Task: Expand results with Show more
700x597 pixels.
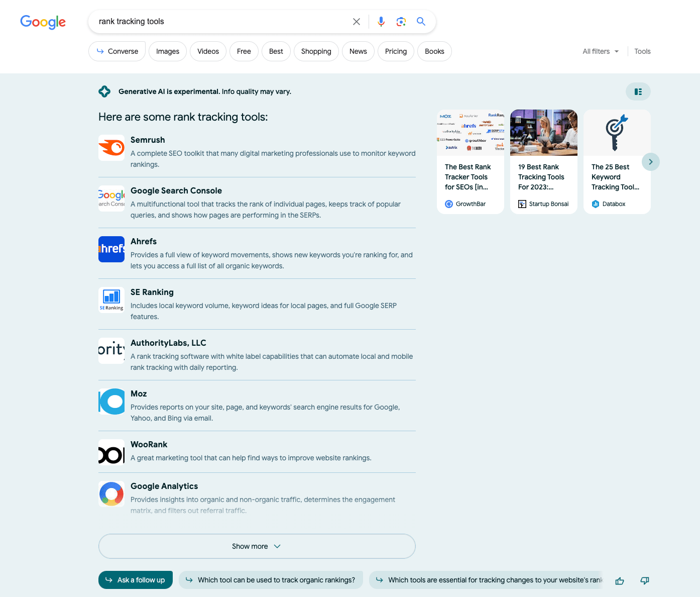Action: (x=257, y=546)
